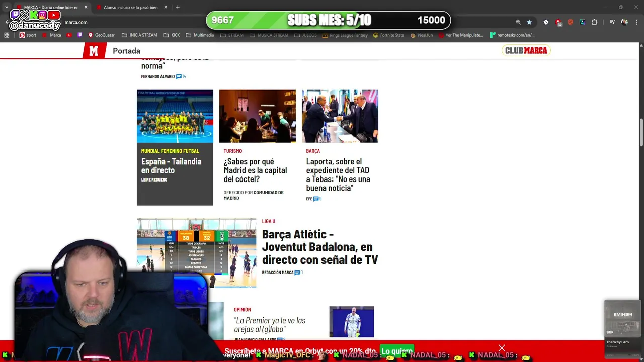Image resolution: width=644 pixels, height=362 pixels.
Task: Open the page zoom magnifier icon
Action: pos(518,22)
